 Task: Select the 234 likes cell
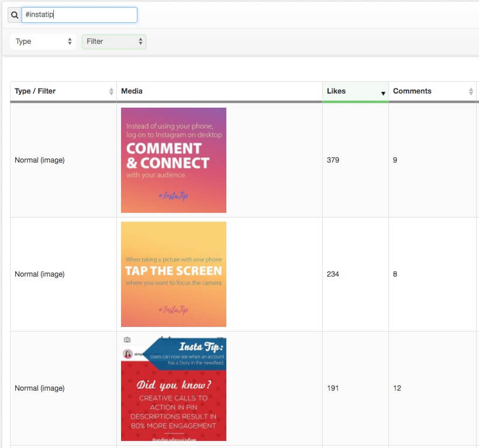(x=355, y=274)
